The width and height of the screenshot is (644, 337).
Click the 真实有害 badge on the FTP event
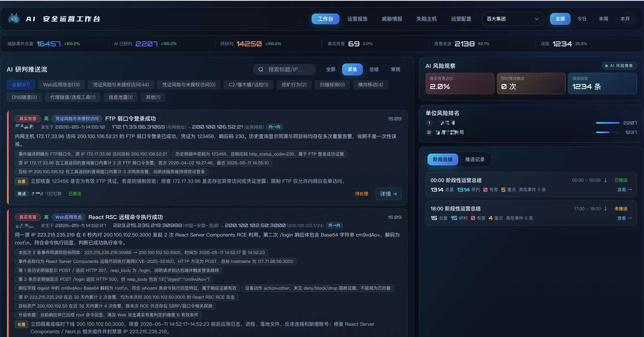tap(28, 119)
